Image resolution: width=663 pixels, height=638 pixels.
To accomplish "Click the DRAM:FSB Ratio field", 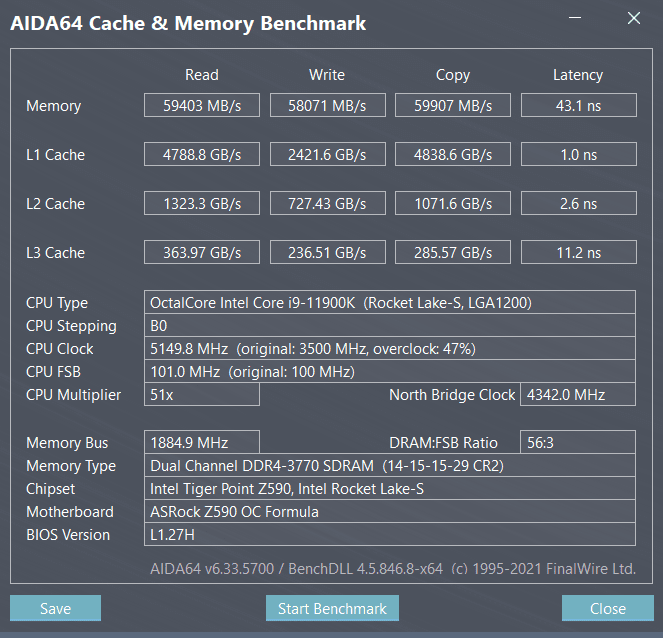I will pos(578,442).
